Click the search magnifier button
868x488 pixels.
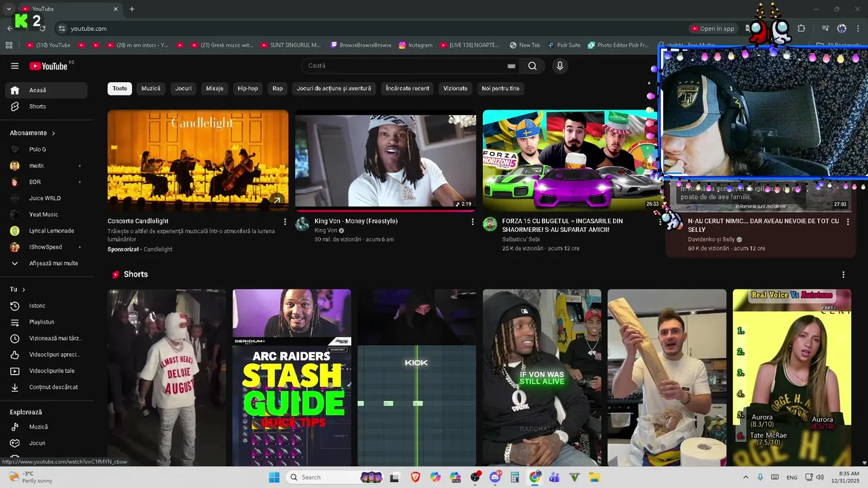click(532, 66)
